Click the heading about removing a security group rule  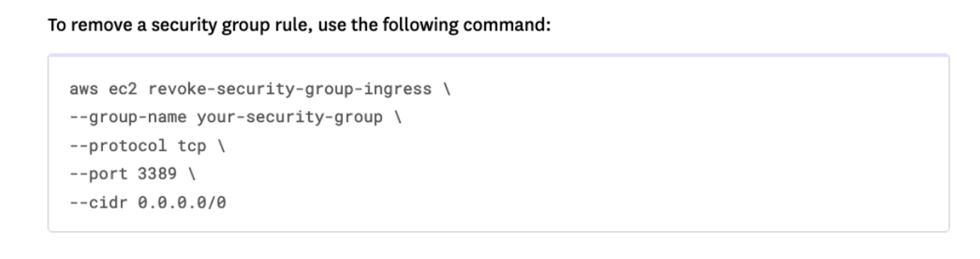coord(299,26)
